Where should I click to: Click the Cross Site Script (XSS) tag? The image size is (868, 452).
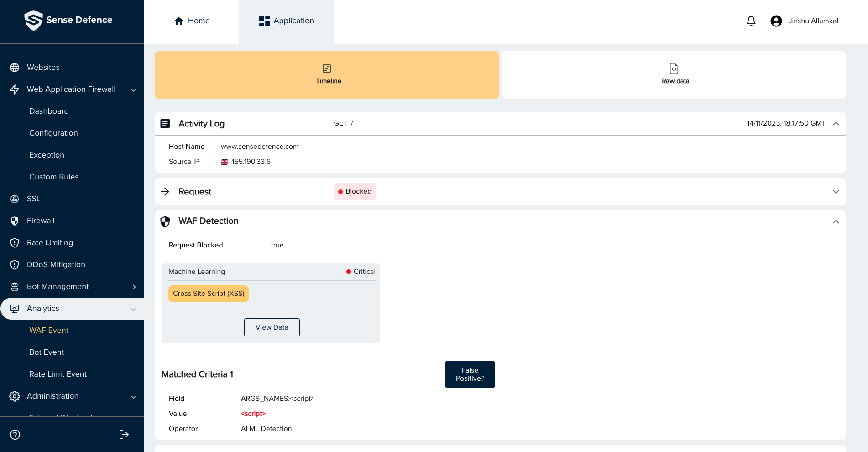(208, 294)
